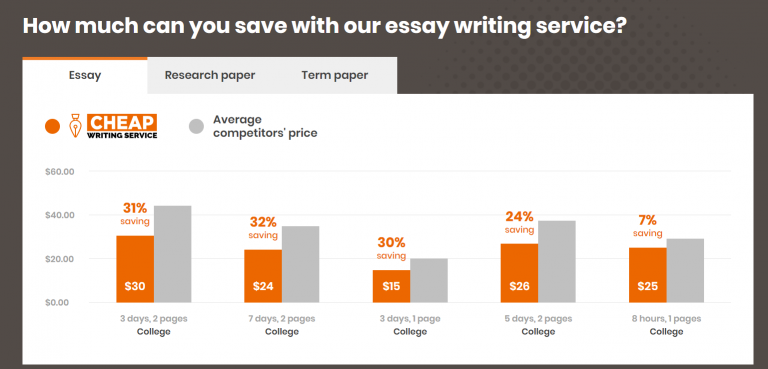Open the Term paper tab
The height and width of the screenshot is (369, 768).
point(335,75)
